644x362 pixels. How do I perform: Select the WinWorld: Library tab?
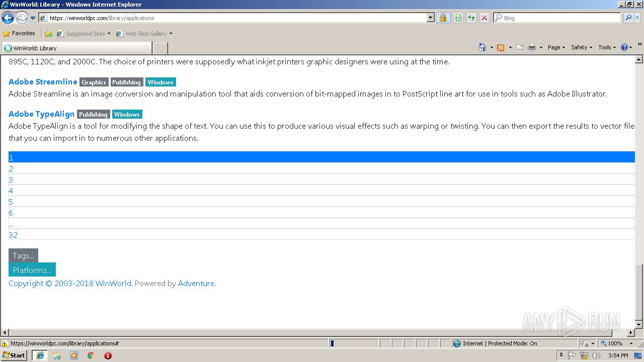point(76,48)
